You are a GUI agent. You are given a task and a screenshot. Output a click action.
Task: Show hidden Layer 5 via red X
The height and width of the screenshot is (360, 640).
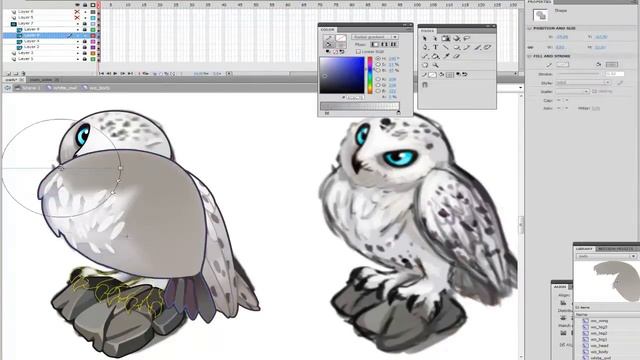tap(77, 18)
